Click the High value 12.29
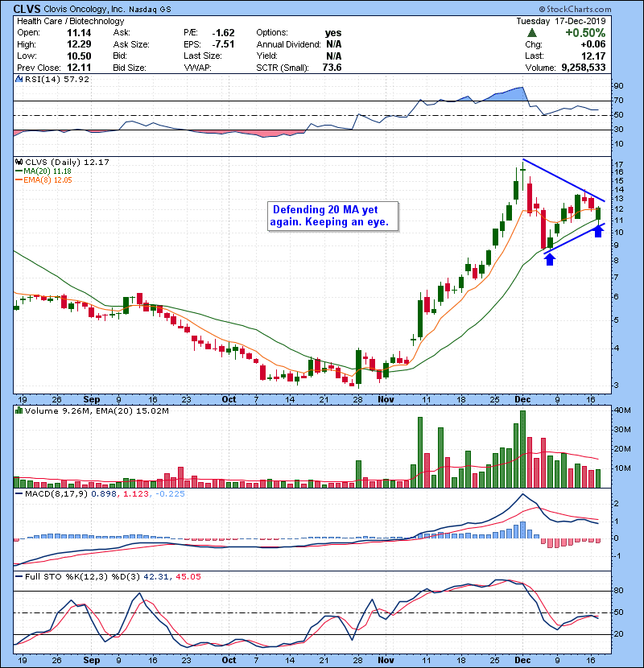644x668 pixels. click(79, 44)
